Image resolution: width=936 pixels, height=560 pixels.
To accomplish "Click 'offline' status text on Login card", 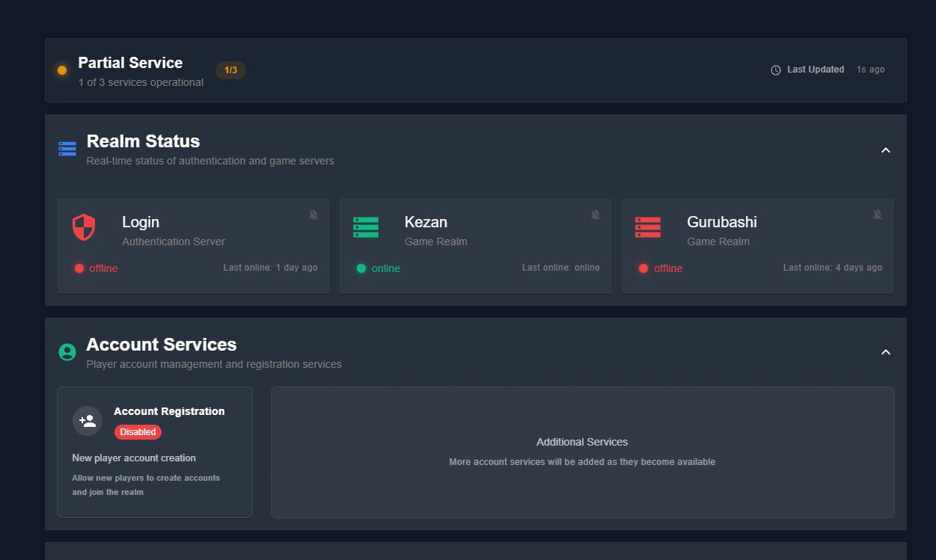I will pyautogui.click(x=103, y=268).
